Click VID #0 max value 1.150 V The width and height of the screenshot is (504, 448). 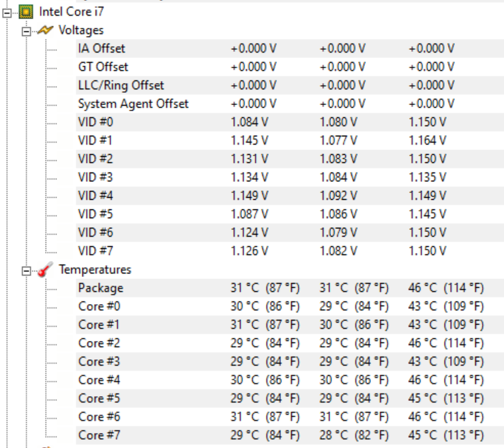427,122
